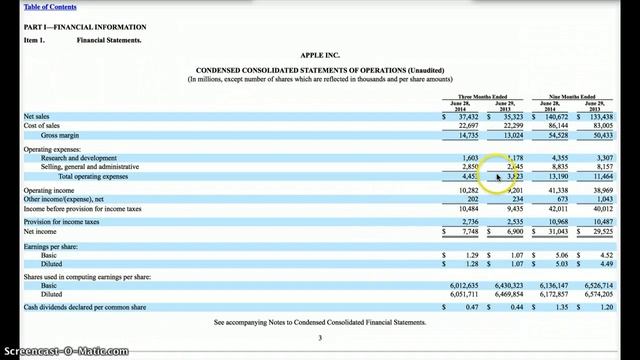
Task: Select net sales value 35,323
Action: [513, 117]
